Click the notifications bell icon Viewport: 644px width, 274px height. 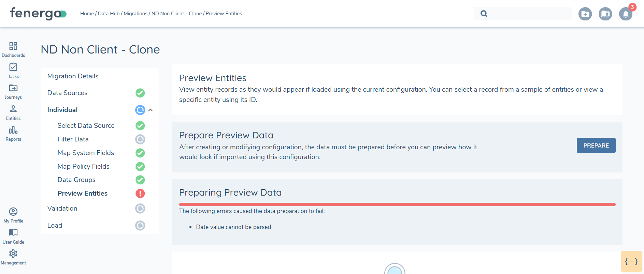pos(625,14)
